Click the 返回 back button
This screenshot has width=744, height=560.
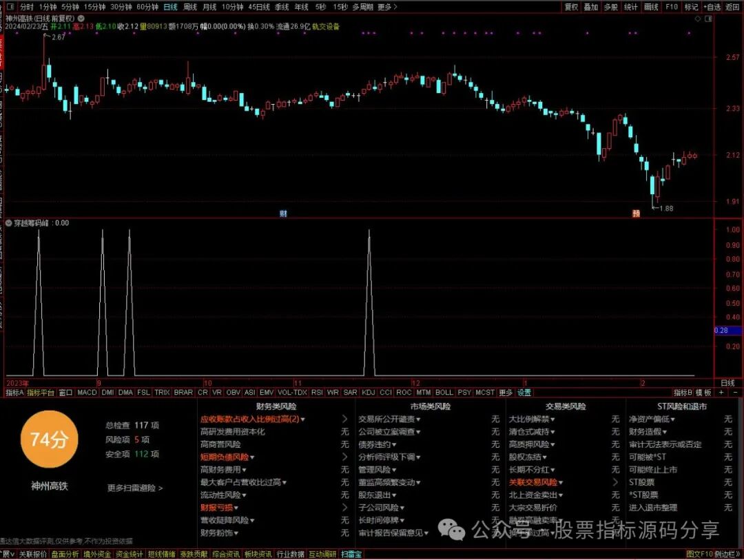(732, 7)
